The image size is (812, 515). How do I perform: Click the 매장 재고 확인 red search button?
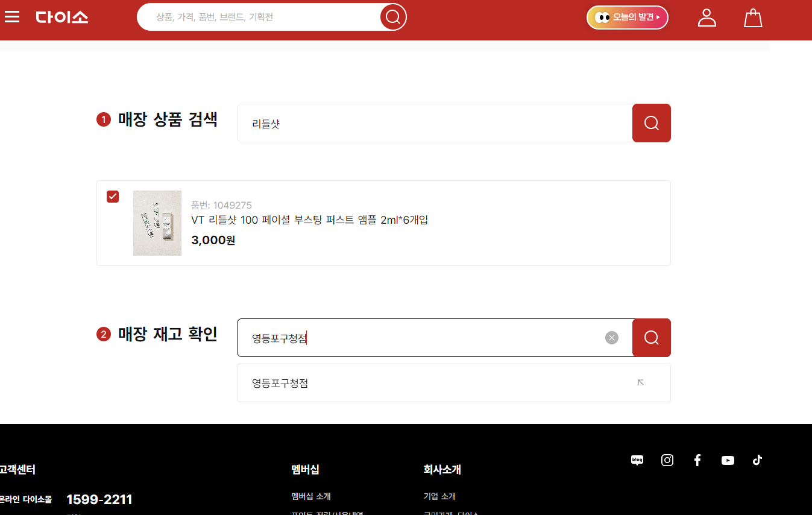tap(651, 338)
